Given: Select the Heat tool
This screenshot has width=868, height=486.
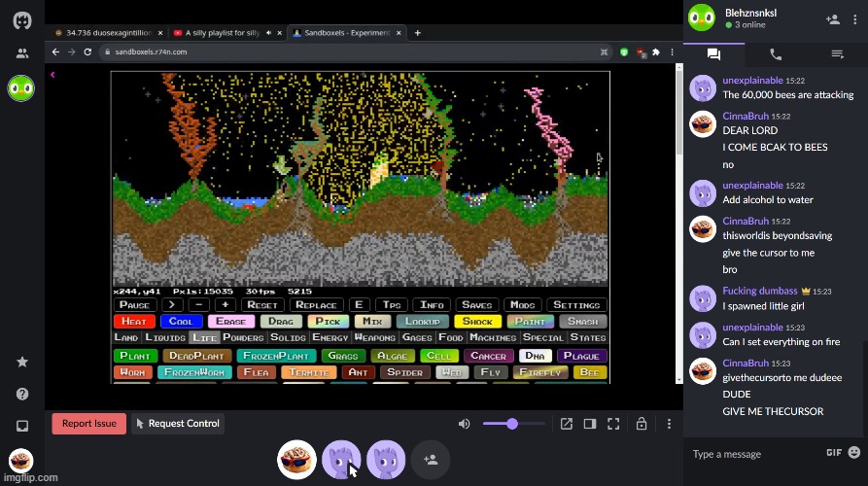Looking at the screenshot, I should click(x=134, y=322).
